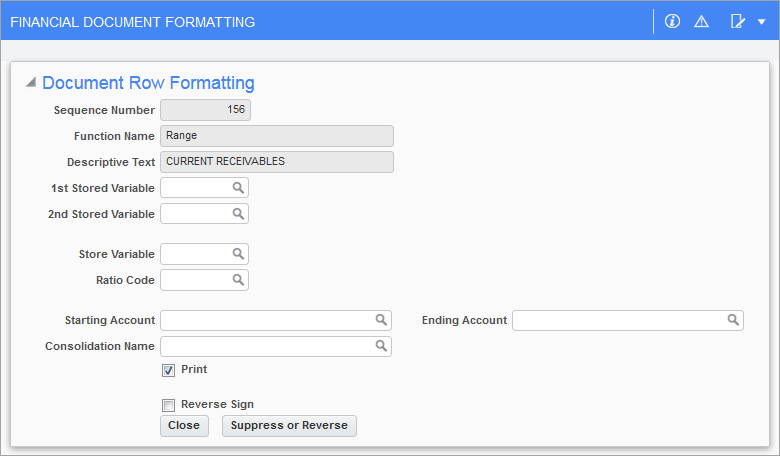The image size is (780, 456).
Task: Search Starting Account with magnifier icon
Action: point(381,320)
